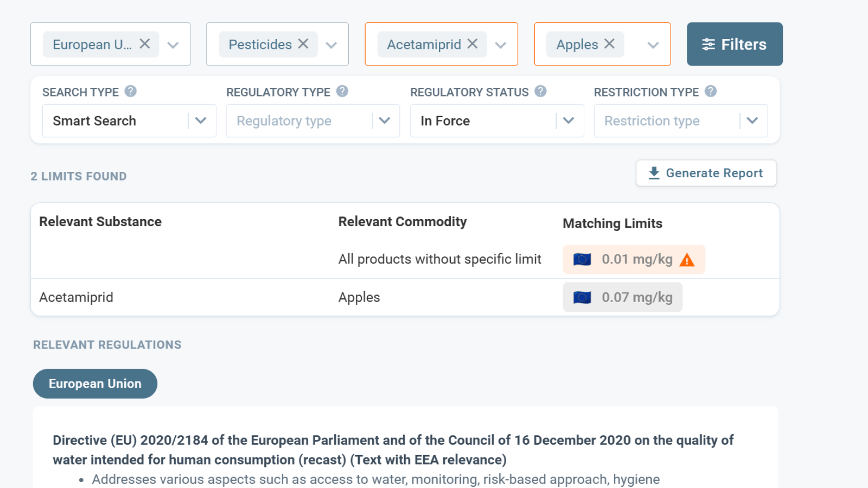The width and height of the screenshot is (868, 488).
Task: Remove the European Union filter chip
Action: point(144,44)
